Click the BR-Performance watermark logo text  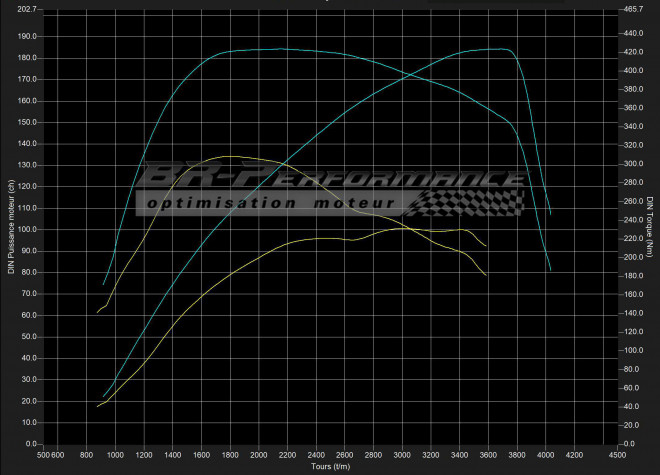point(330,180)
